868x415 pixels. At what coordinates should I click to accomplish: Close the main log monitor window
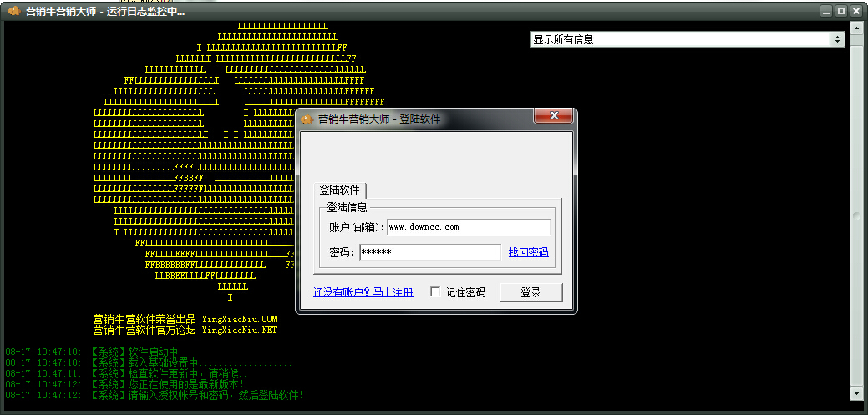pyautogui.click(x=856, y=11)
